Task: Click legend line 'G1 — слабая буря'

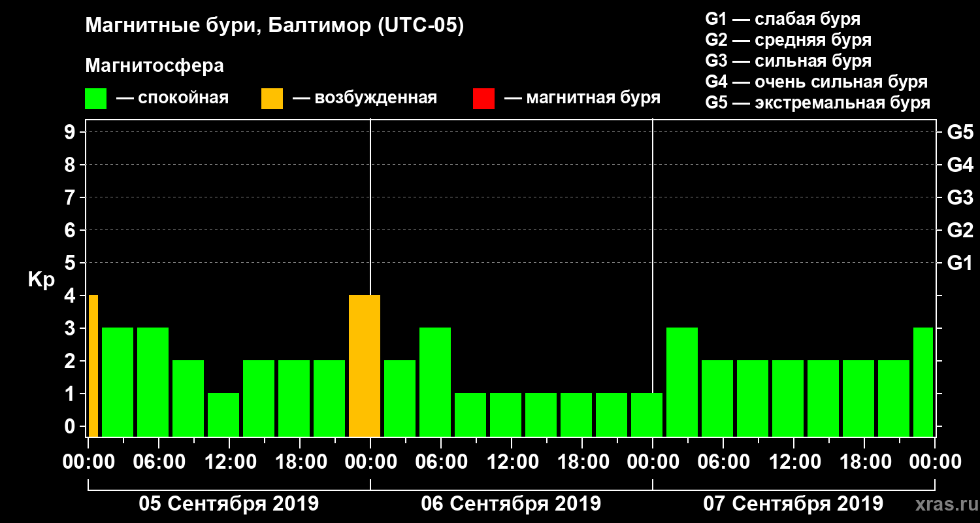Action: point(783,19)
